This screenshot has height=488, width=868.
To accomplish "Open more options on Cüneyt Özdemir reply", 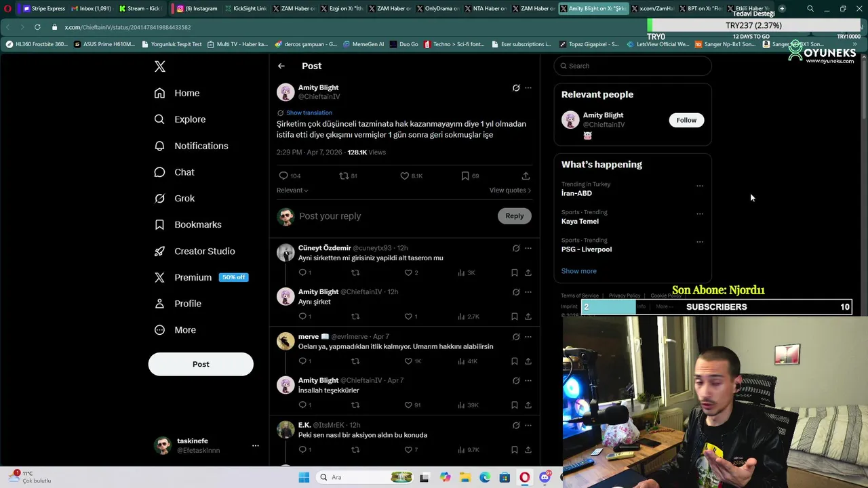I will 528,248.
